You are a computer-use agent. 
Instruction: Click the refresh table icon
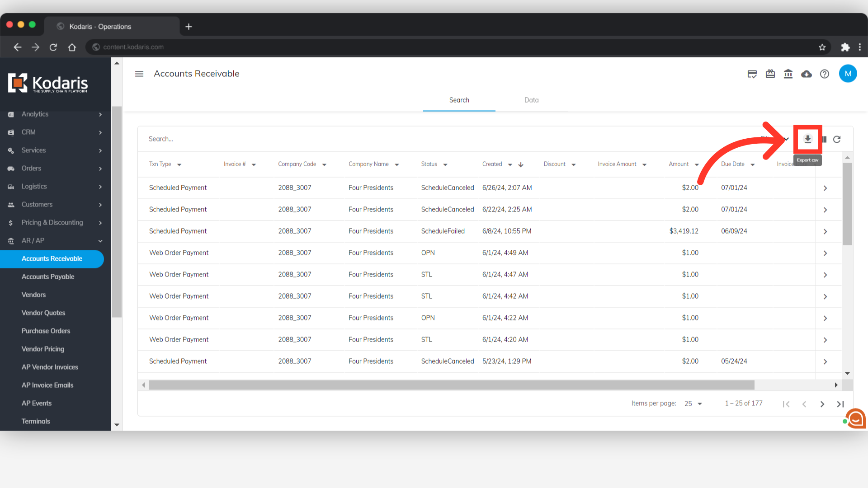tap(837, 139)
